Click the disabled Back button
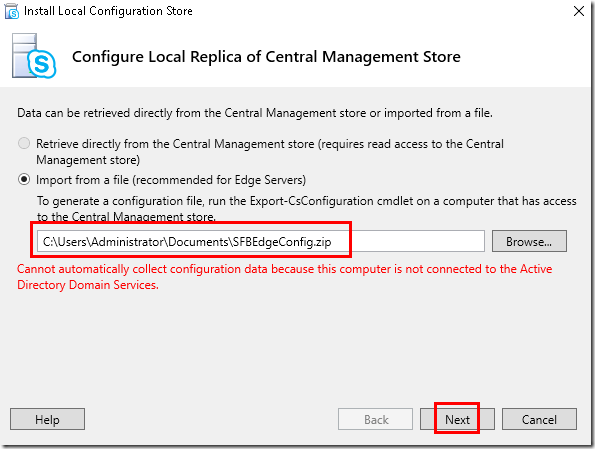 coord(375,419)
